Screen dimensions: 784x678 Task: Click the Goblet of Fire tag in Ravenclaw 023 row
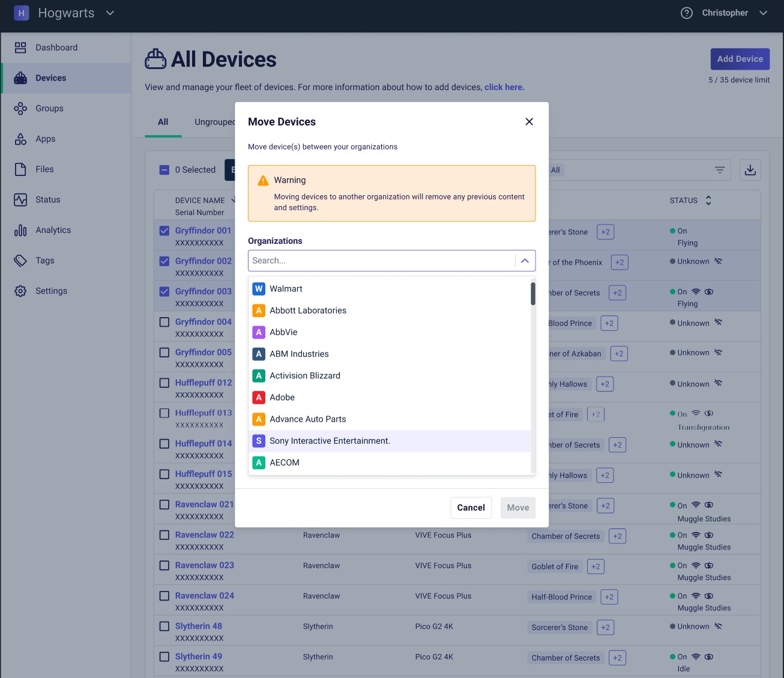click(x=555, y=566)
